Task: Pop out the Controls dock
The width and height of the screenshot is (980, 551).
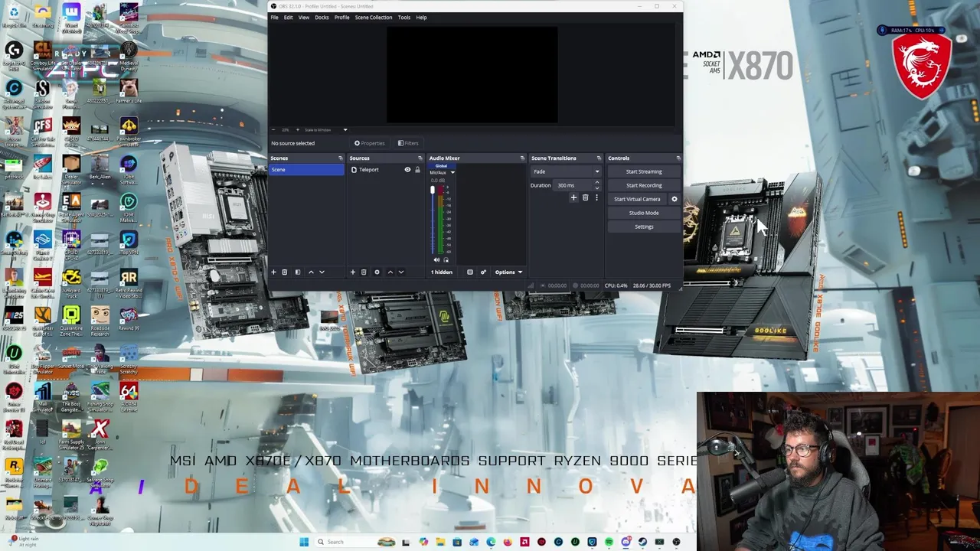Action: 678,158
